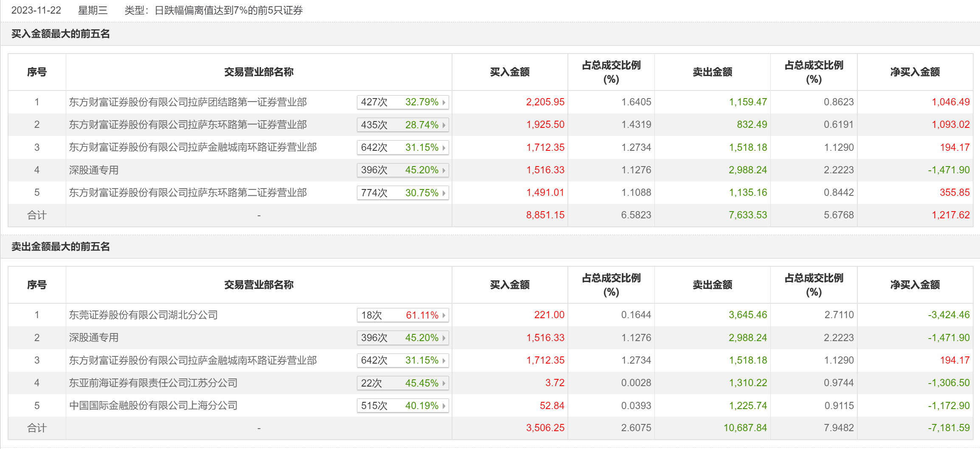Click 深股通专用 in the sell table

click(x=94, y=338)
